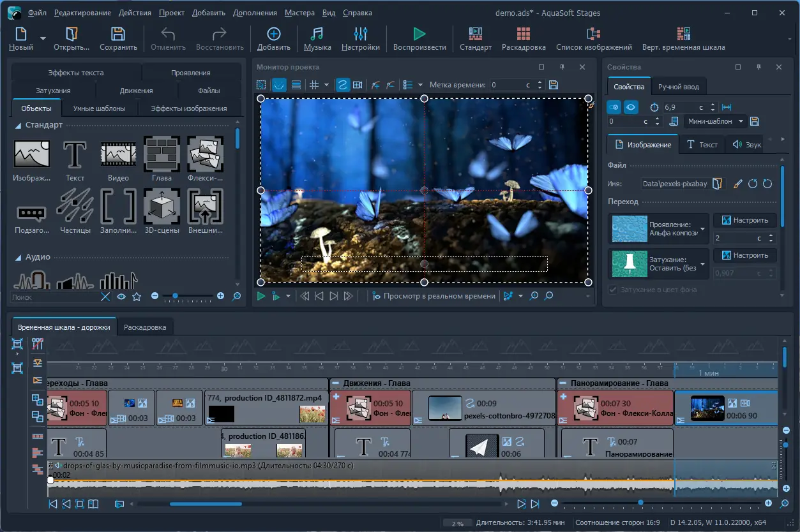Switch to the Умные шаблоны tab
Viewport: 800px width, 532px height.
click(99, 108)
